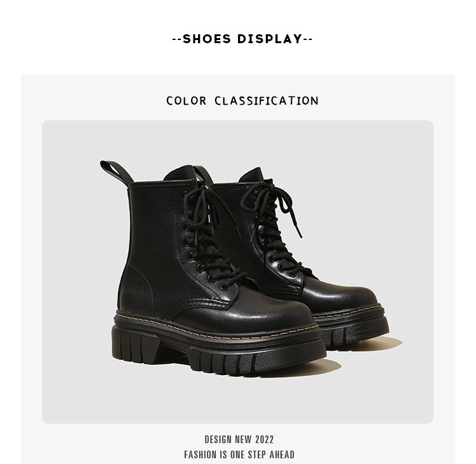The image size is (476, 464).
Task: Click the DESIGN NEW 2022 caption
Action: click(239, 439)
